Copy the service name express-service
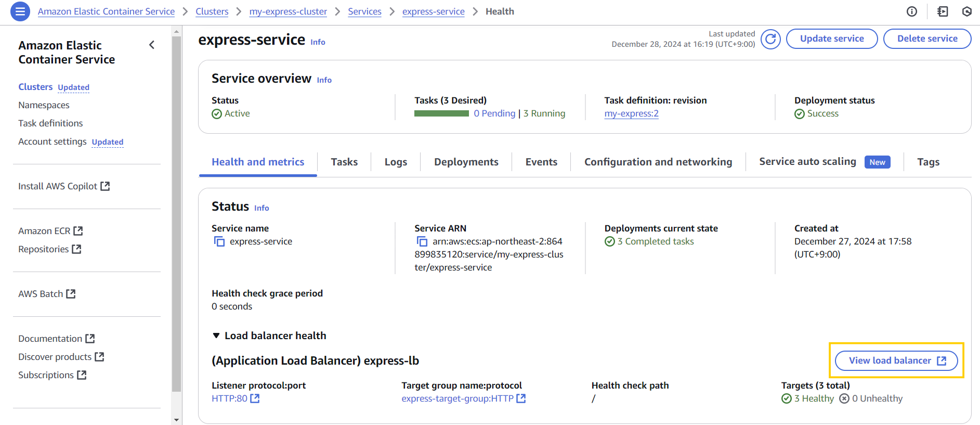Screen dimensions: 980x425 coord(219,241)
